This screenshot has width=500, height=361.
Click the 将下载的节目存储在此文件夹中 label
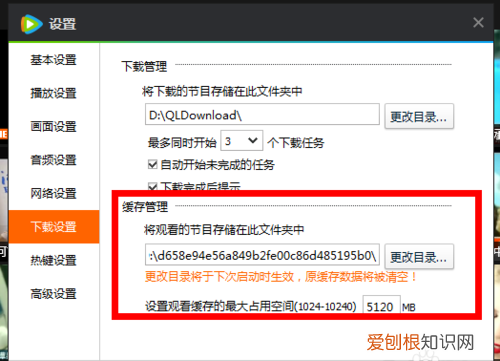[x=222, y=91]
